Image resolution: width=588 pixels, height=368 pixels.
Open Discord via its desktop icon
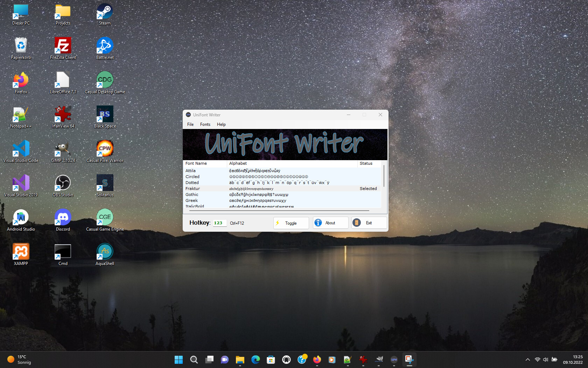pyautogui.click(x=63, y=217)
